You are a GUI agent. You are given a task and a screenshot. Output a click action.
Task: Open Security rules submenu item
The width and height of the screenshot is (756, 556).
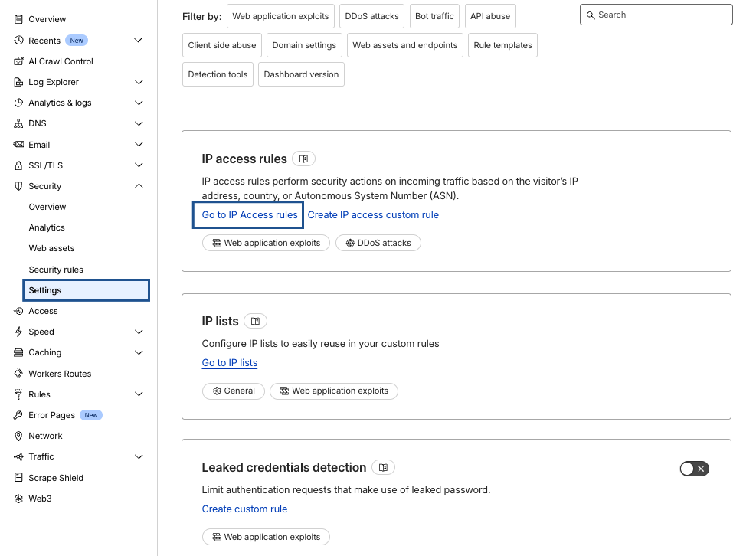click(56, 270)
